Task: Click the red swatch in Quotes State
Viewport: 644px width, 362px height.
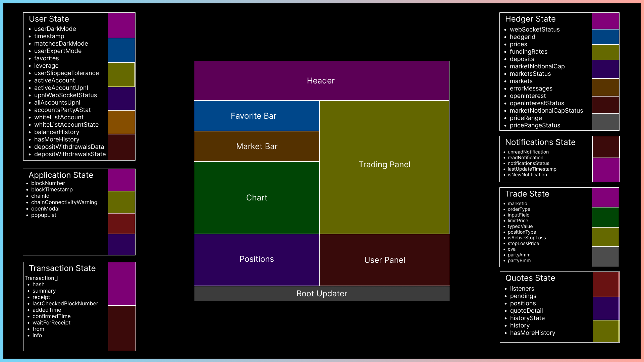Action: (x=606, y=284)
